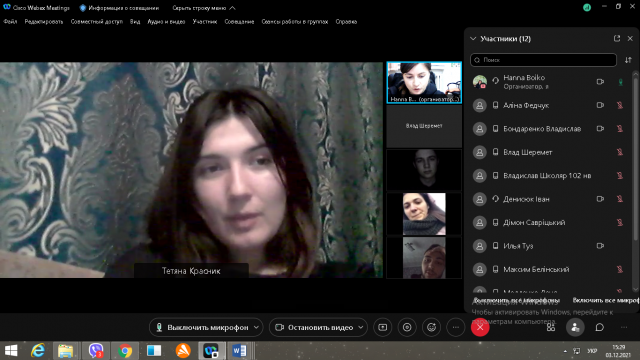Open File Explorer from taskbar
The width and height of the screenshot is (640, 360).
65,351
